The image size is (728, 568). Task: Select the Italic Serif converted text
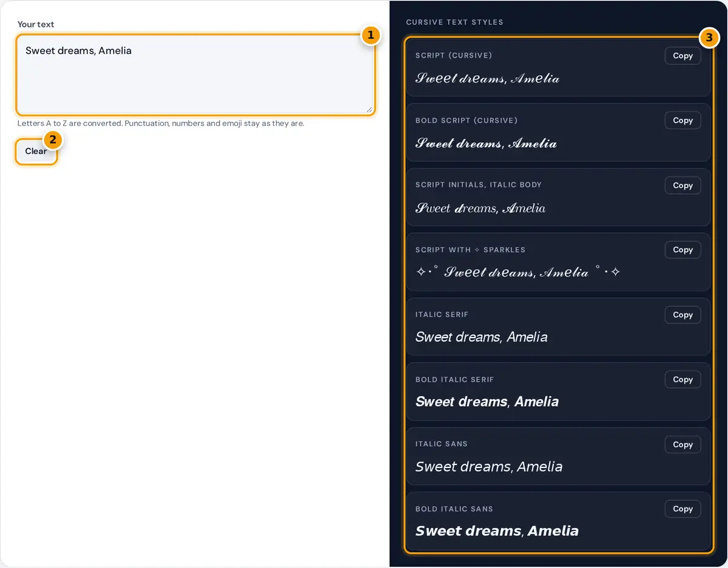click(482, 337)
